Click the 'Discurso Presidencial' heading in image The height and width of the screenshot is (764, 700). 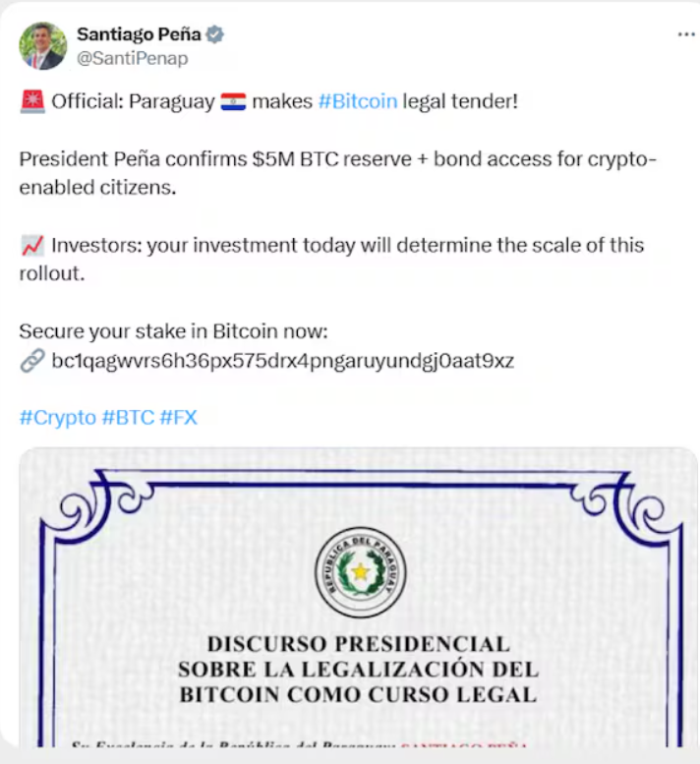click(358, 646)
